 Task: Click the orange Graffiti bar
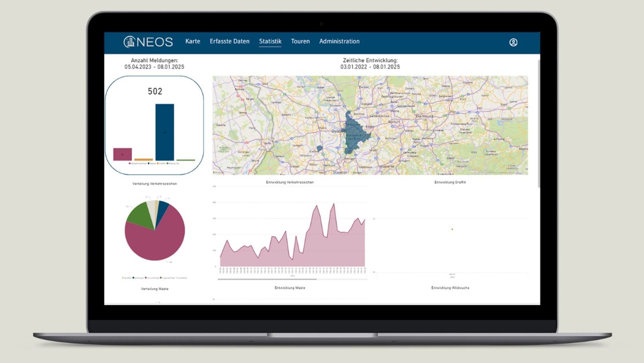pos(144,159)
